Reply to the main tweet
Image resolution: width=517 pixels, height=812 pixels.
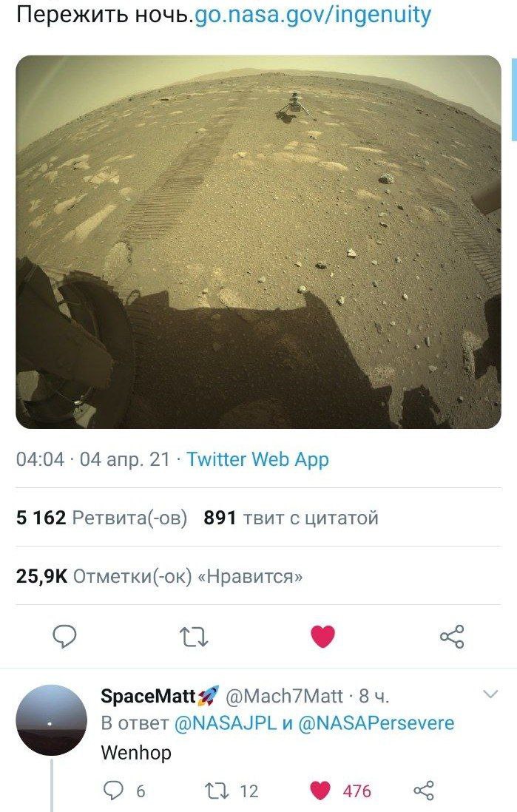coord(65,637)
